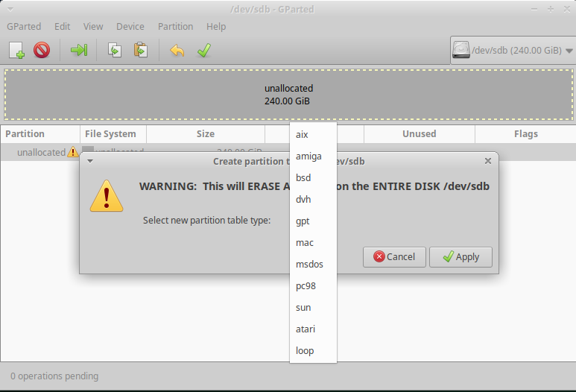The image size is (576, 392).
Task: Click the 'Select new partition table type:' label
Action: 206,221
